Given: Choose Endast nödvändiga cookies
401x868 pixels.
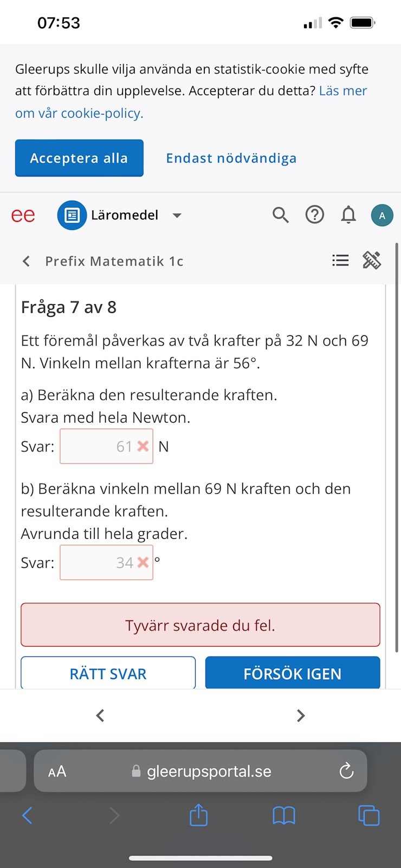Looking at the screenshot, I should [x=231, y=158].
